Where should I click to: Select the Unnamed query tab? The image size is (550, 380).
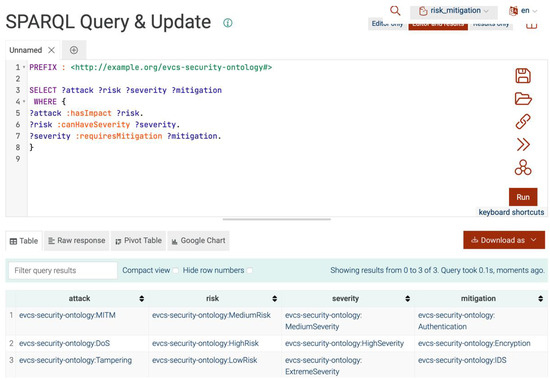pos(26,50)
